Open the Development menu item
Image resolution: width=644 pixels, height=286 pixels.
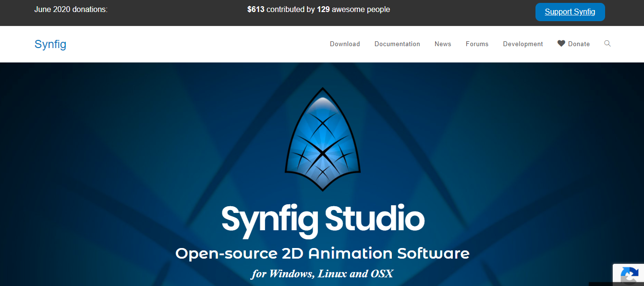(523, 44)
